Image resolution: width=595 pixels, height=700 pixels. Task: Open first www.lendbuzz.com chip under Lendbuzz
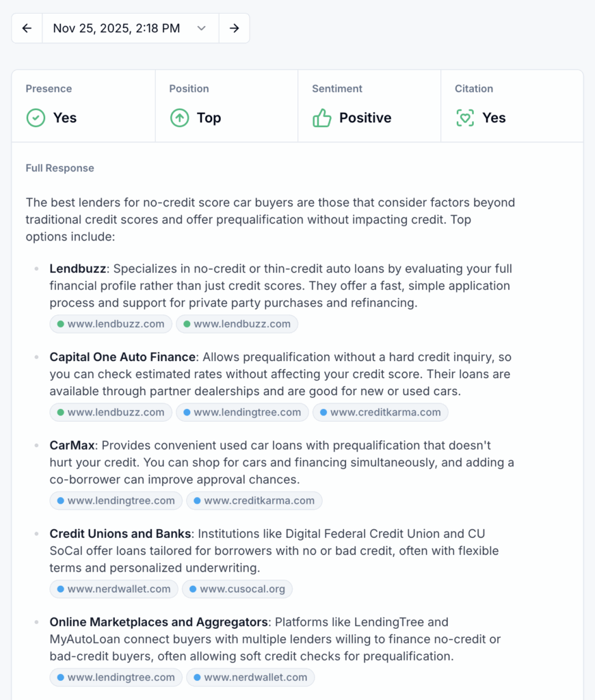[x=111, y=324]
